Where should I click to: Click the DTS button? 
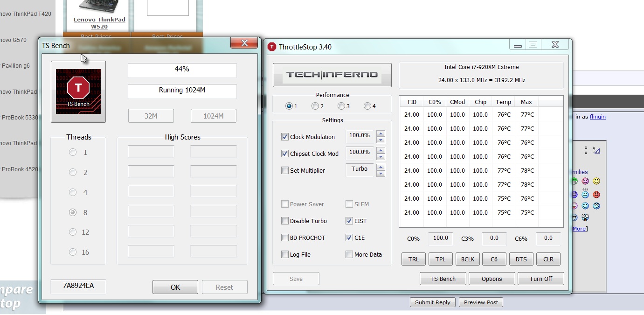[x=521, y=259]
